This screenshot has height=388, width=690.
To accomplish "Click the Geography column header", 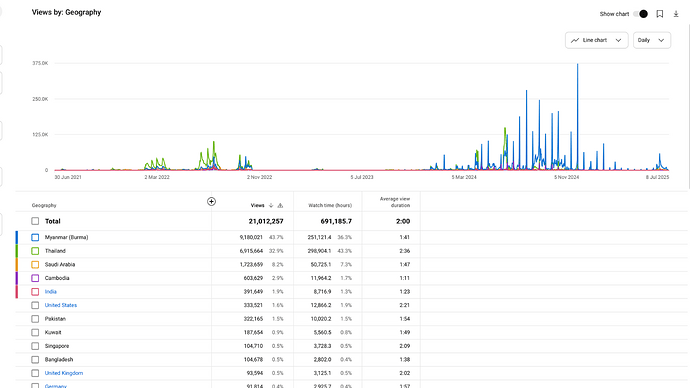I will (44, 205).
